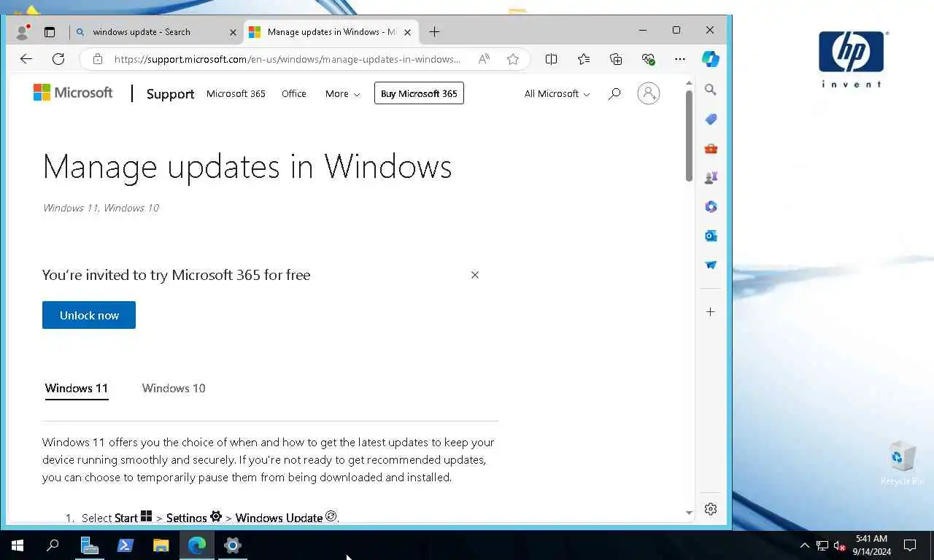Image resolution: width=934 pixels, height=560 pixels.
Task: Open the Favorites list icon
Action: pyautogui.click(x=584, y=59)
